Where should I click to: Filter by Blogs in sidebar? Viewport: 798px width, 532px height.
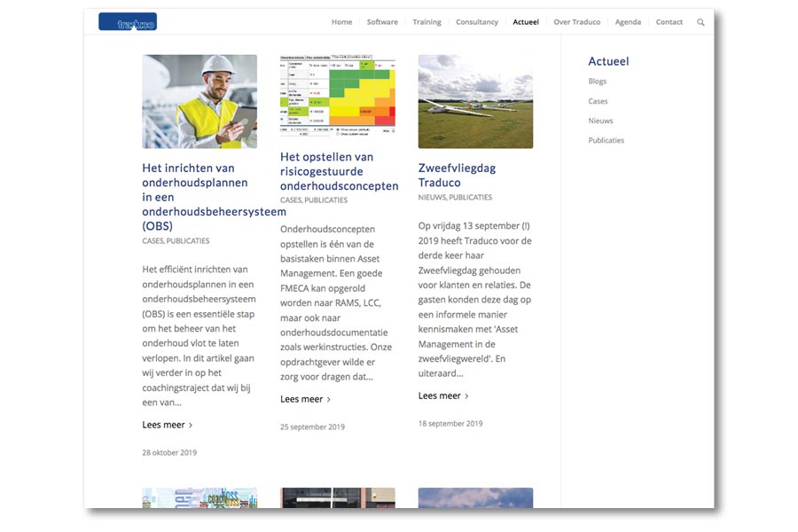pyautogui.click(x=598, y=82)
